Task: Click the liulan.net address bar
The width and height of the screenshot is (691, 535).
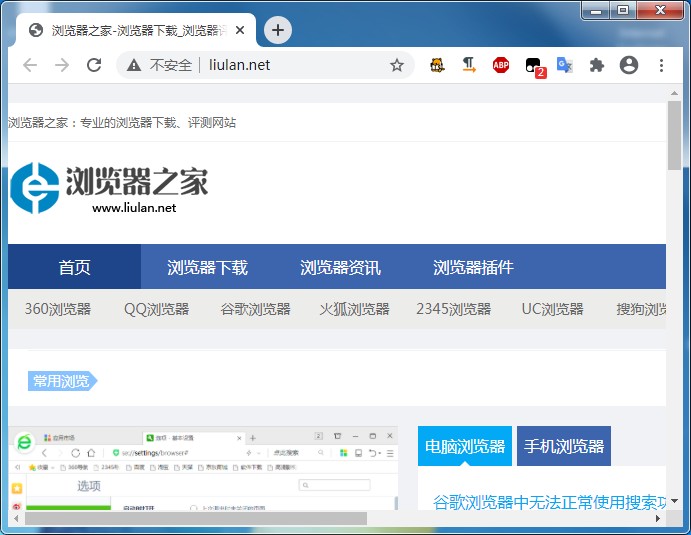Action: pyautogui.click(x=266, y=65)
